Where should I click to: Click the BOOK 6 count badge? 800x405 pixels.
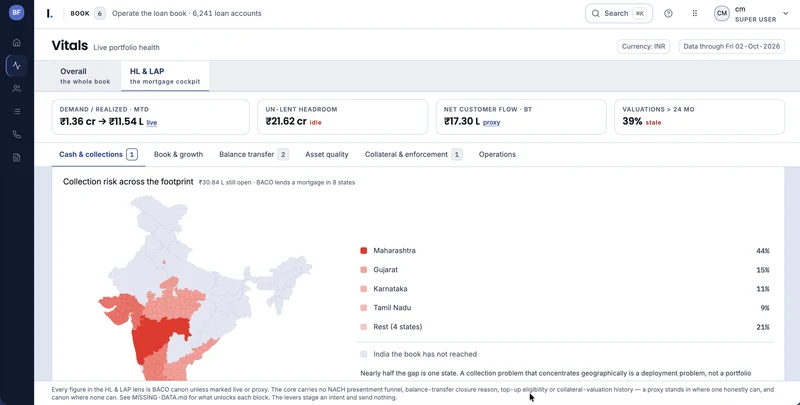[x=99, y=14]
